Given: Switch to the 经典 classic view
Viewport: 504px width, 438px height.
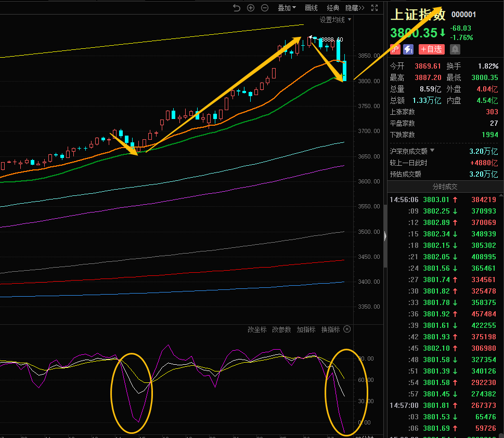Looking at the screenshot, I should [333, 8].
